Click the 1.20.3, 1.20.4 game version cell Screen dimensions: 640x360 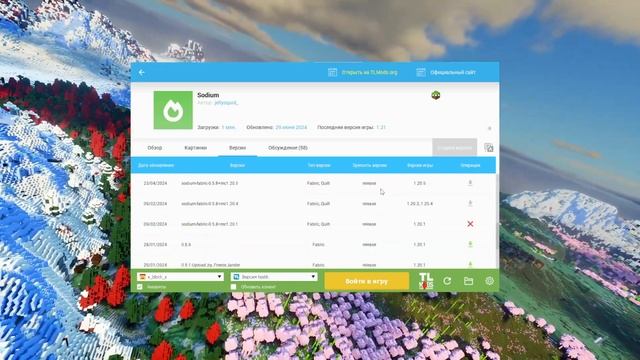pos(420,204)
